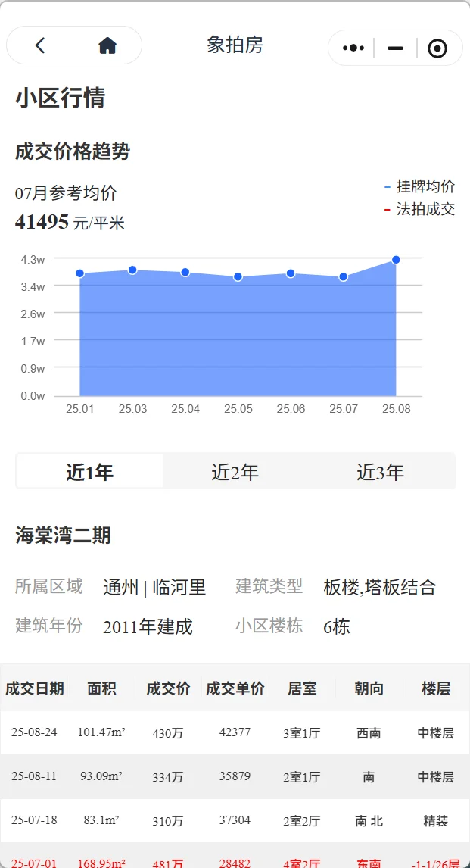The width and height of the screenshot is (470, 868).
Task: Go back using the left chevron icon
Action: pyautogui.click(x=40, y=45)
